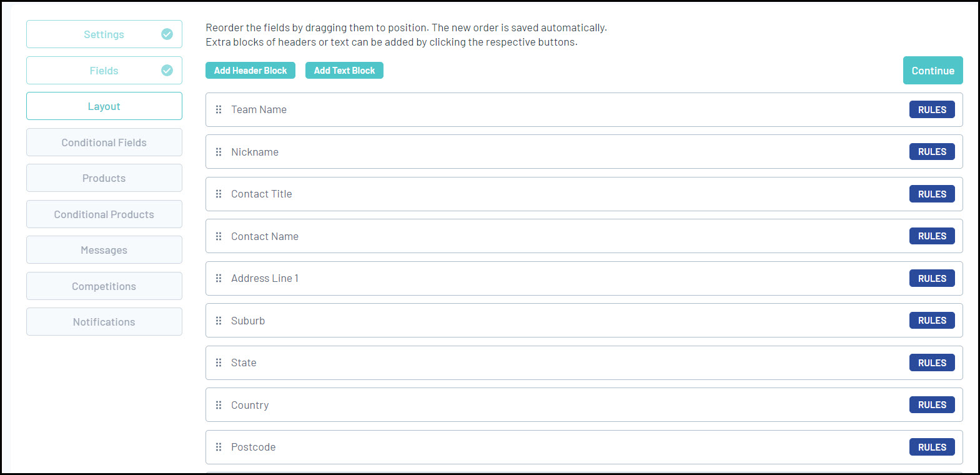Select the Contact Name field label

click(x=265, y=236)
